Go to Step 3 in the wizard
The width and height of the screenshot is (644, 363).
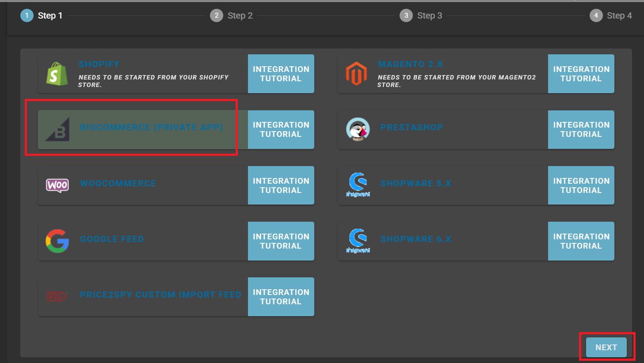point(421,15)
